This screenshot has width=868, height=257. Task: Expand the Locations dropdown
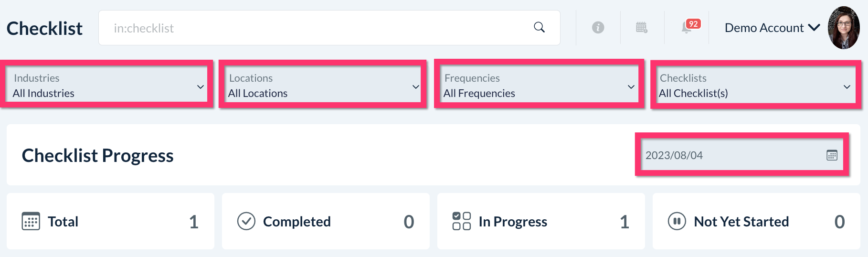[323, 86]
